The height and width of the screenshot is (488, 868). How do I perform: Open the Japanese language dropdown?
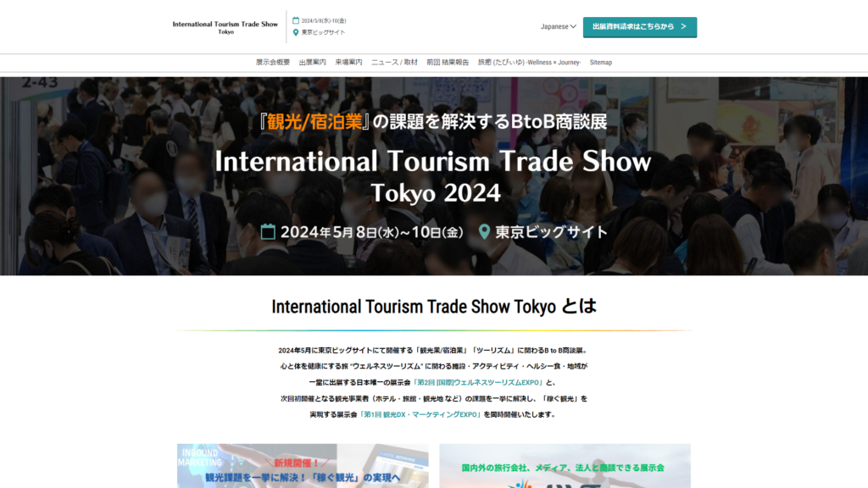[558, 26]
